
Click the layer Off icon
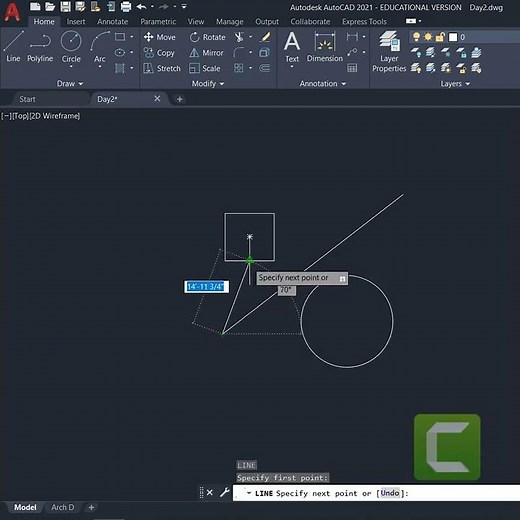[x=416, y=52]
